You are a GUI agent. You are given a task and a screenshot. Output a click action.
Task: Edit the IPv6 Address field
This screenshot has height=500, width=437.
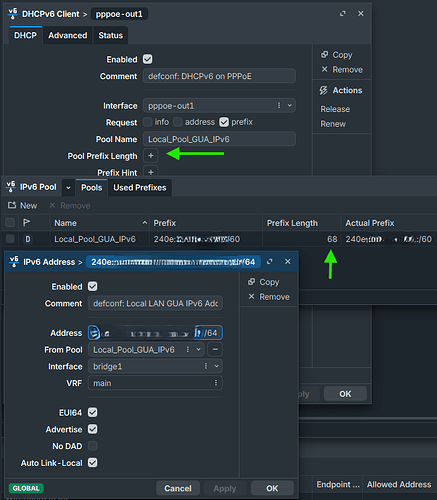click(x=155, y=333)
